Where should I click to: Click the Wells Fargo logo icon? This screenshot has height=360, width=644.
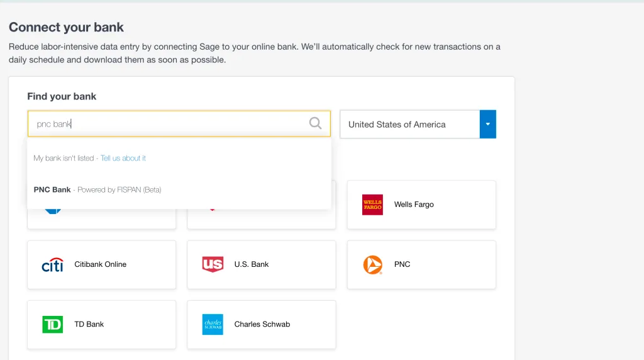tap(372, 205)
